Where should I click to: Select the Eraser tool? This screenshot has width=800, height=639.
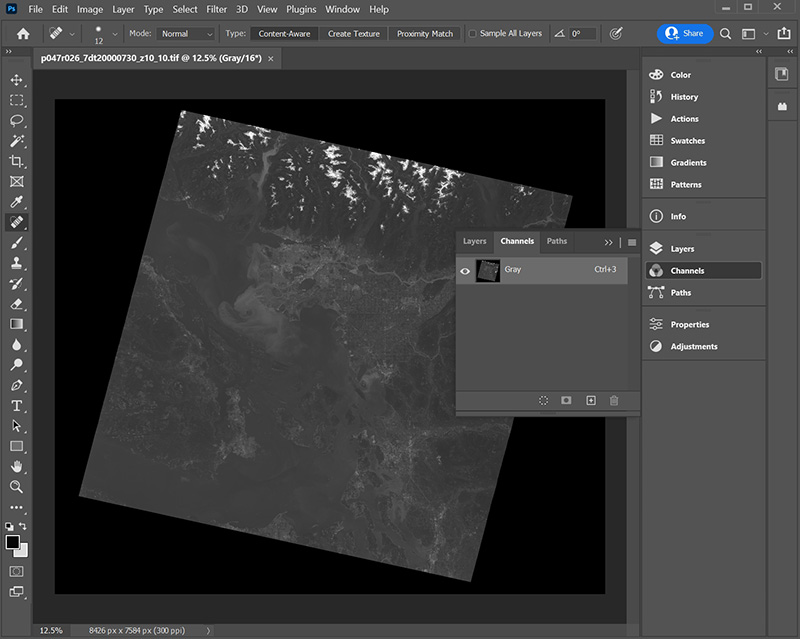click(x=17, y=303)
